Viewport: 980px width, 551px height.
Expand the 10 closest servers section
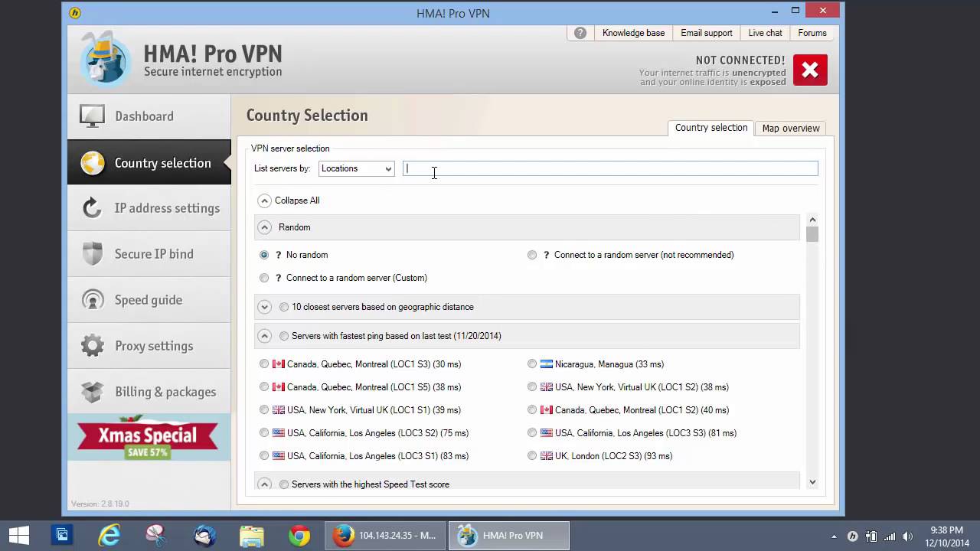tap(265, 307)
